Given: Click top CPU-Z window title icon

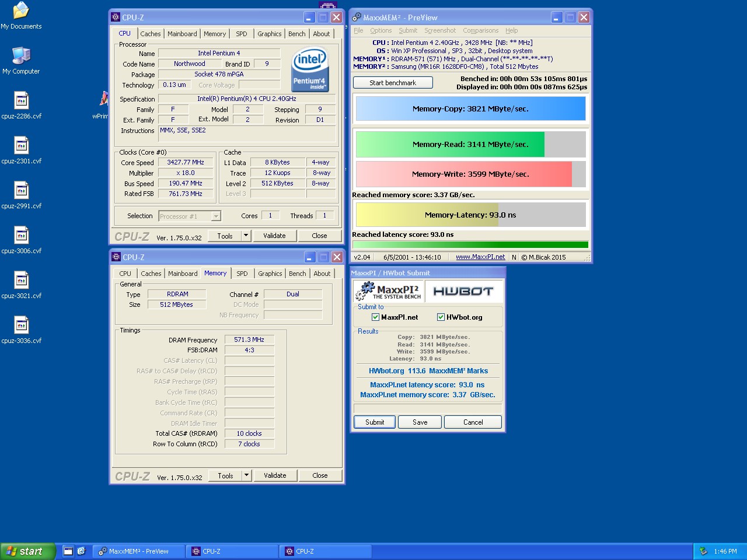Looking at the screenshot, I should [x=116, y=17].
